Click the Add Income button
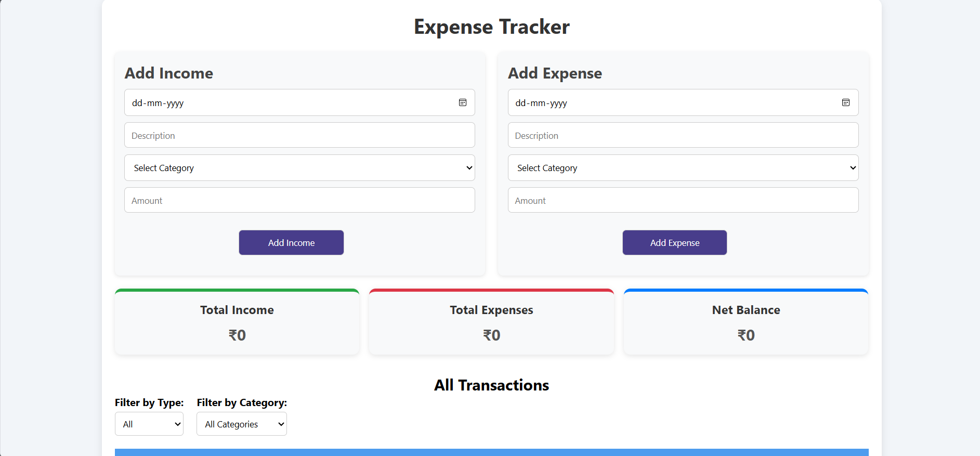Screen dimensions: 980x456 click(291, 243)
